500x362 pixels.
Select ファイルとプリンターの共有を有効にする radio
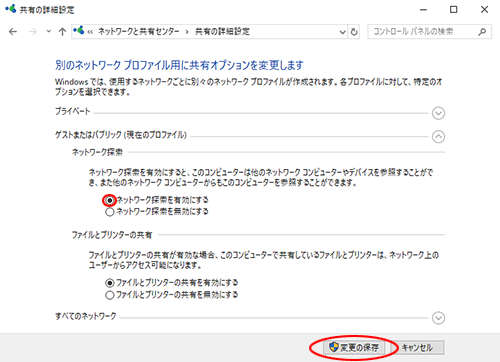point(110,283)
